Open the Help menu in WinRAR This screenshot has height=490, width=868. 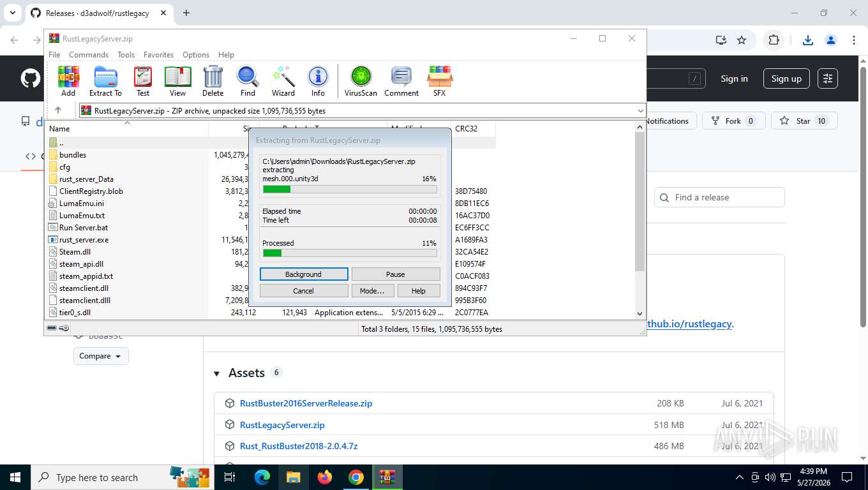click(226, 55)
